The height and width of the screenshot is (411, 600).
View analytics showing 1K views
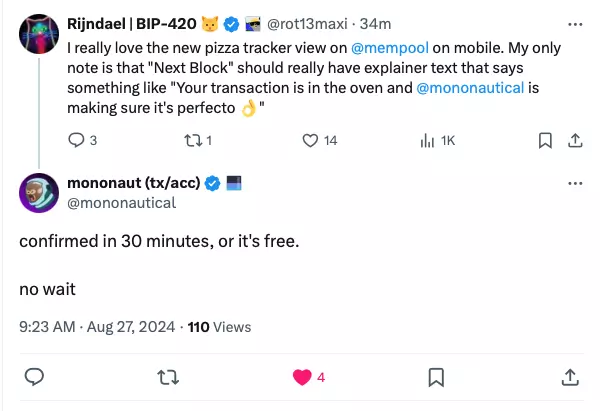click(427, 140)
